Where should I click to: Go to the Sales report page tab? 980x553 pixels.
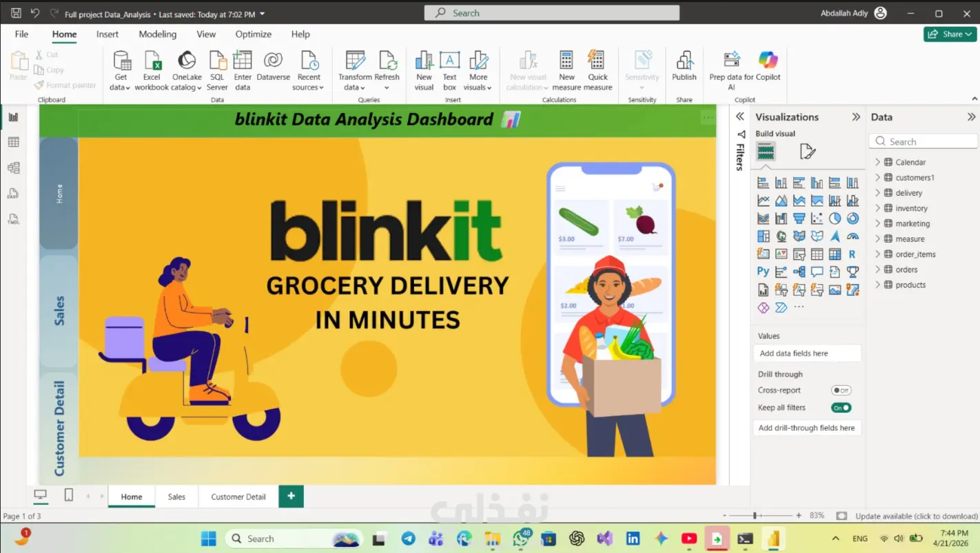176,496
